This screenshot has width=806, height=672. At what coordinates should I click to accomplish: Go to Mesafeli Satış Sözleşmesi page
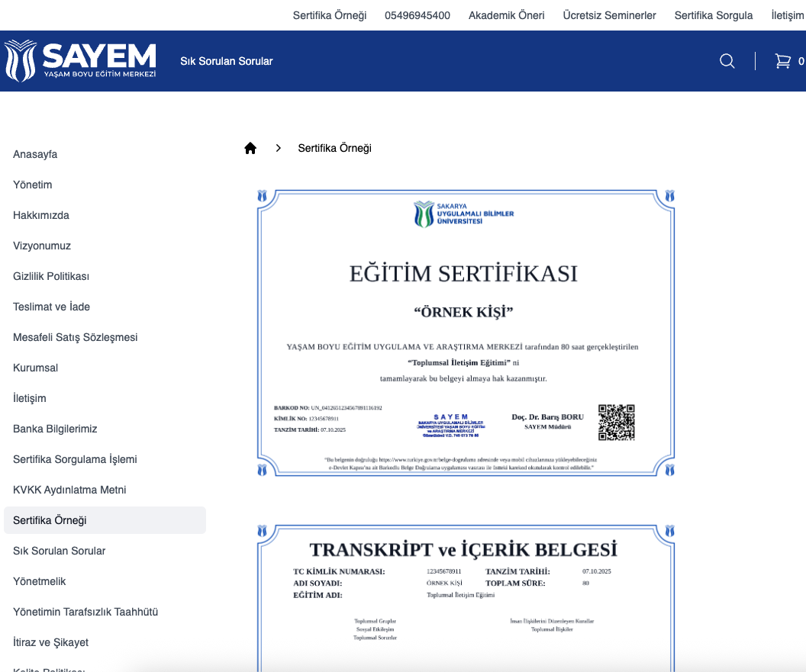[76, 337]
